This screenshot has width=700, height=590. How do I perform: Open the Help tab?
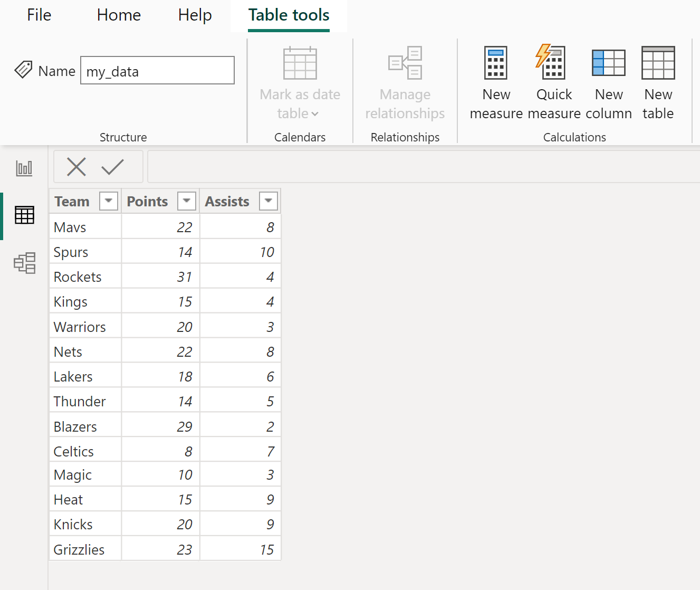pyautogui.click(x=195, y=15)
